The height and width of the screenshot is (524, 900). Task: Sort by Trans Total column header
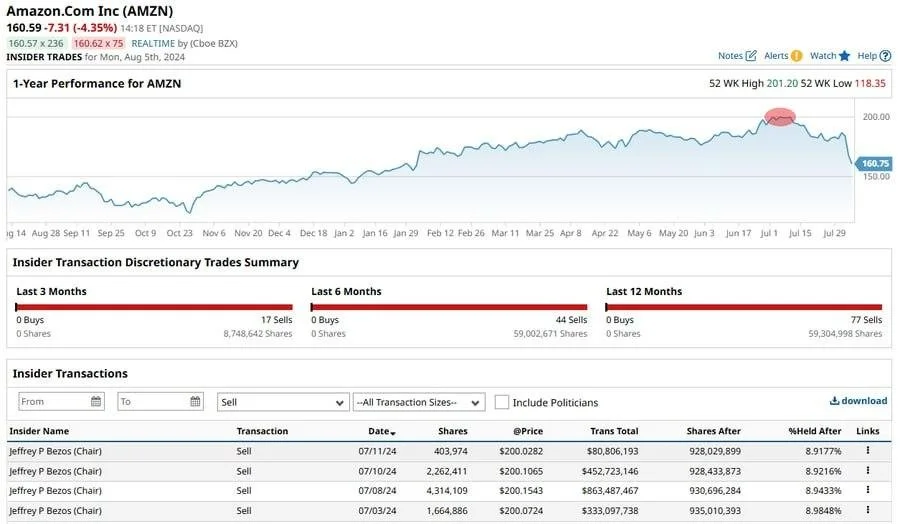click(614, 431)
